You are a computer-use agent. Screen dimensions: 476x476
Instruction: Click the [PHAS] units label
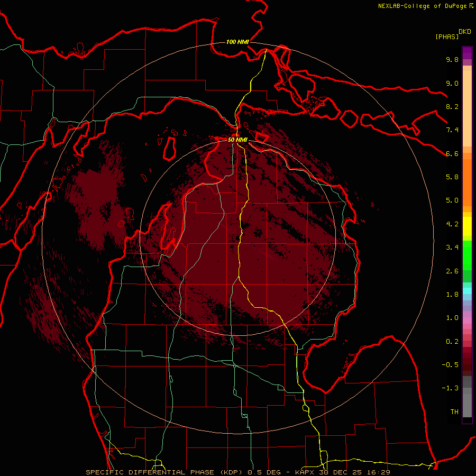(x=447, y=37)
